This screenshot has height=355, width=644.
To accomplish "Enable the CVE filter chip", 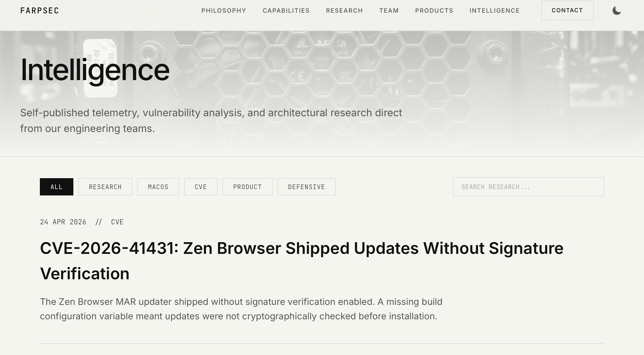I will click(x=201, y=187).
